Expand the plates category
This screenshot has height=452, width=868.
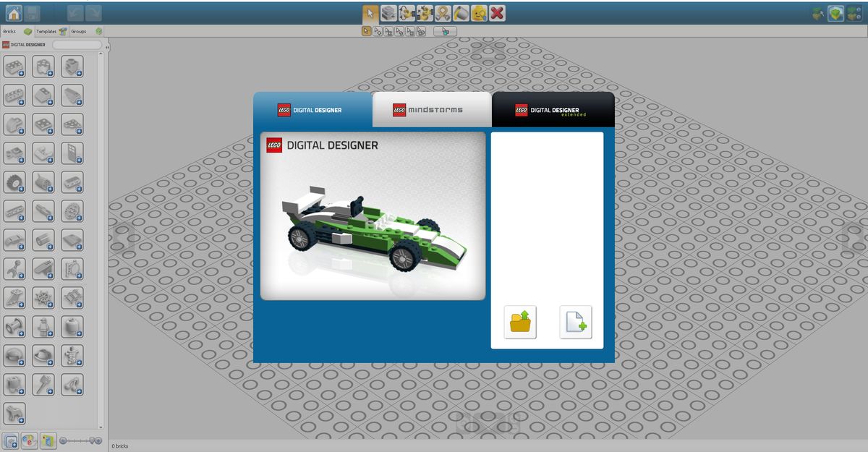point(43,124)
